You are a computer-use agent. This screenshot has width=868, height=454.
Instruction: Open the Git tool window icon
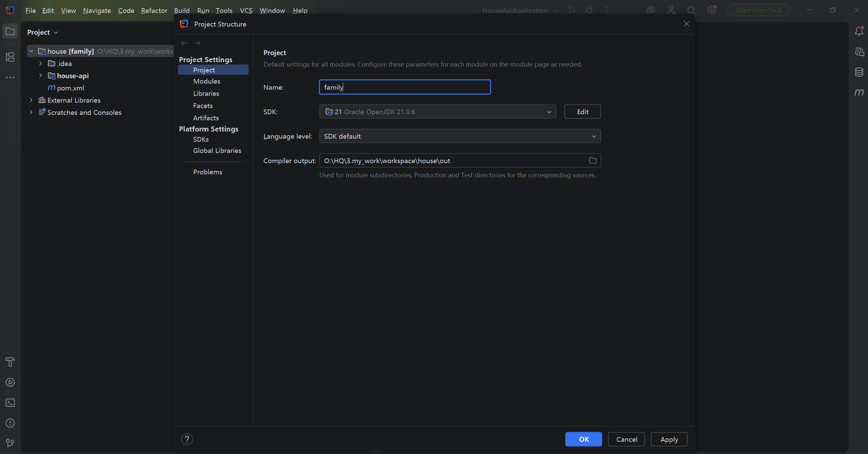click(10, 443)
